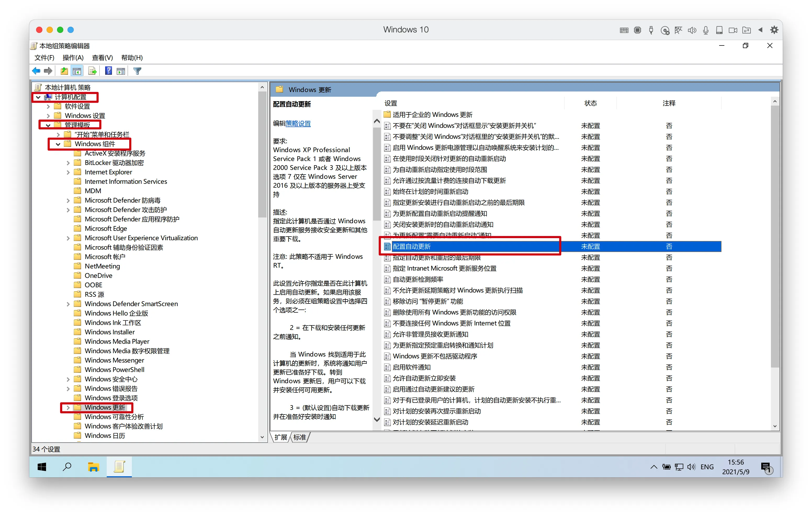This screenshot has width=812, height=516.
Task: Select the Microsoft Edge tree item
Action: click(106, 229)
